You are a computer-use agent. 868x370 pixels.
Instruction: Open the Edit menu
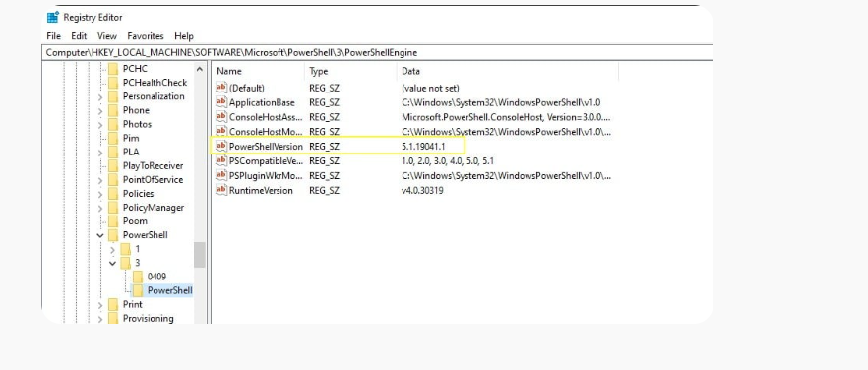(x=79, y=36)
